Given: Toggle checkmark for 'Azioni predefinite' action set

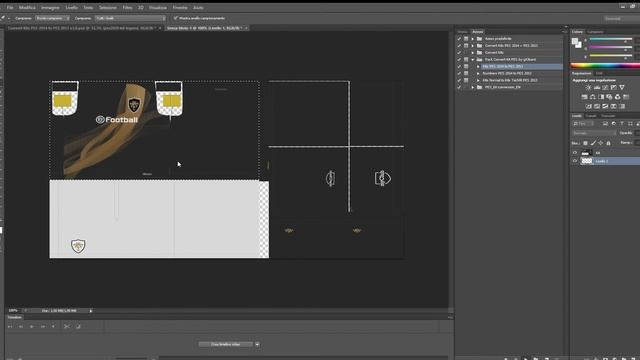Looking at the screenshot, I should 459,38.
